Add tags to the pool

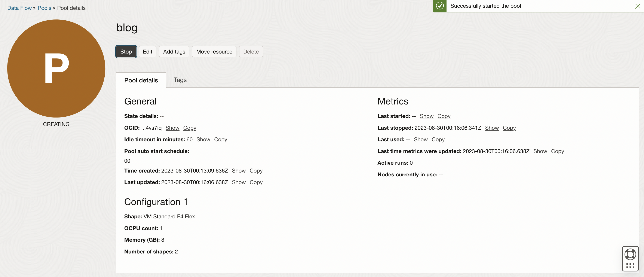(x=174, y=52)
